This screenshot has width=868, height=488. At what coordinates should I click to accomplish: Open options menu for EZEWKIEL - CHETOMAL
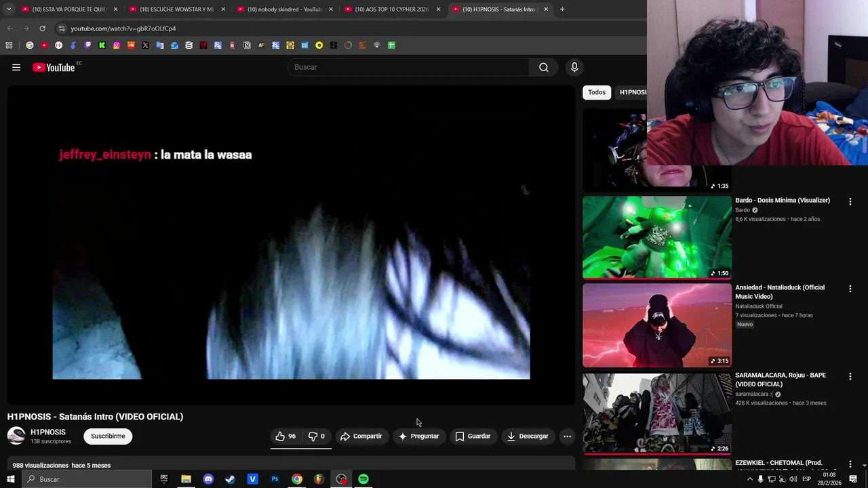pos(850,464)
